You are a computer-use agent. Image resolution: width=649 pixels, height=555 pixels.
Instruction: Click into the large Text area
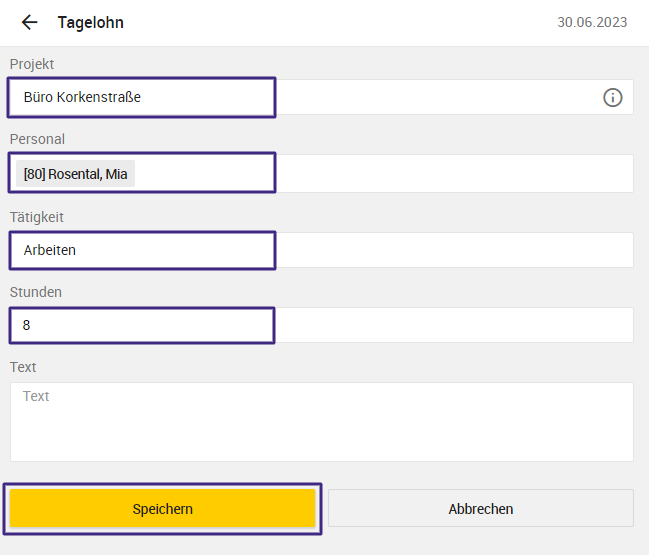pyautogui.click(x=322, y=422)
